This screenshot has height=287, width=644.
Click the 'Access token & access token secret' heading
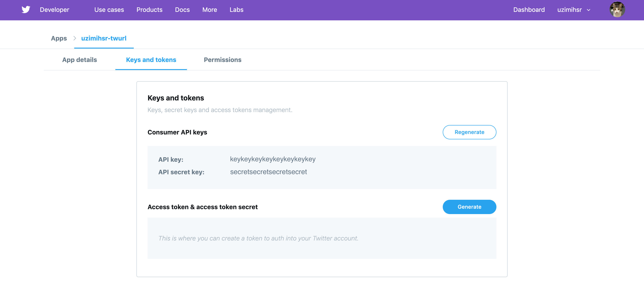[203, 207]
